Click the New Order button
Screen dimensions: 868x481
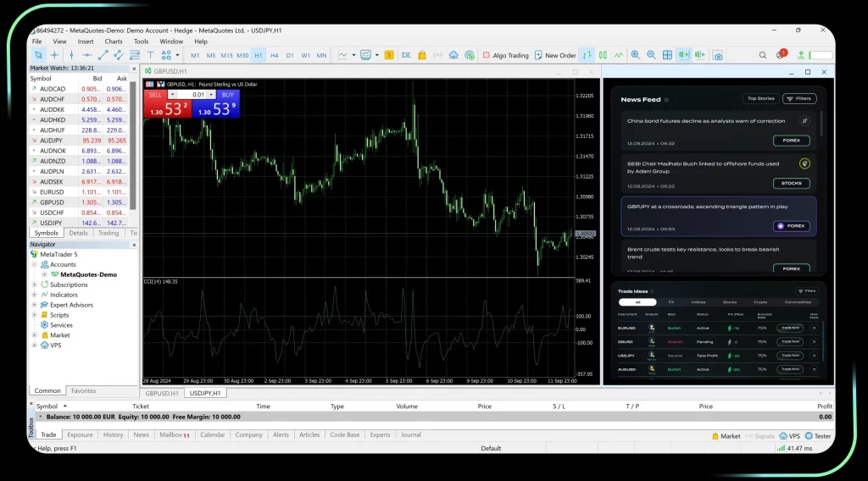click(555, 55)
